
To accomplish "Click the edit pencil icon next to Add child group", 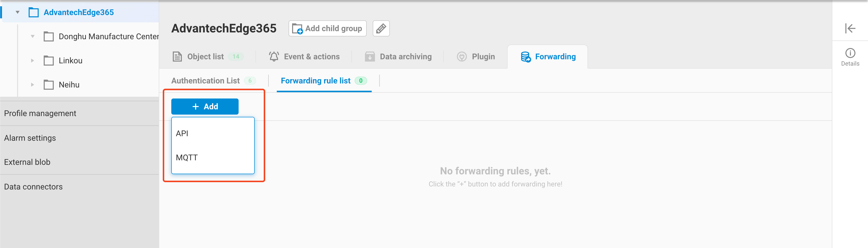I will [x=381, y=28].
